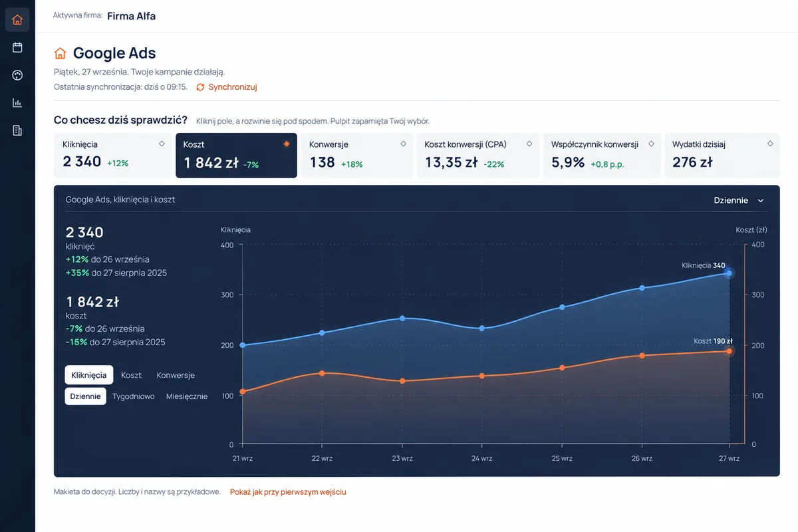Switch chart series to Konwersje tab

[176, 375]
